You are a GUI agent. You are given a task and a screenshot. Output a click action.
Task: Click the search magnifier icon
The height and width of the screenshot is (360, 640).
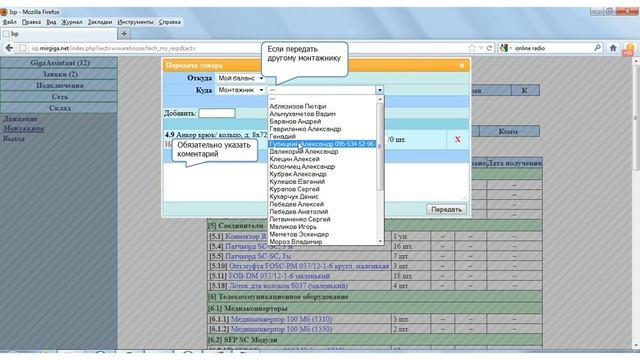point(598,48)
